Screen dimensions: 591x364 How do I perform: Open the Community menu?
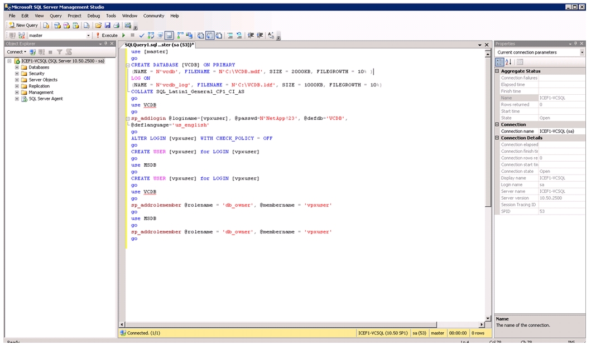click(x=154, y=16)
